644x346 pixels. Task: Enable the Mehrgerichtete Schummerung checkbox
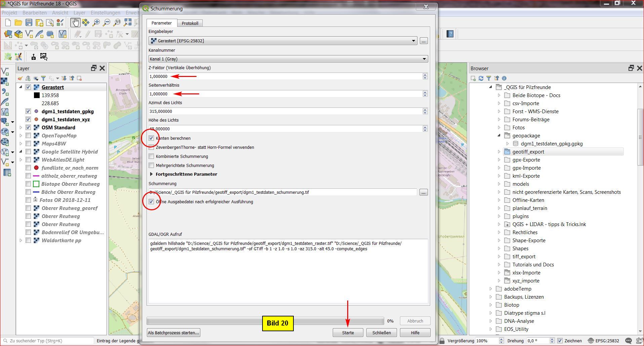152,166
